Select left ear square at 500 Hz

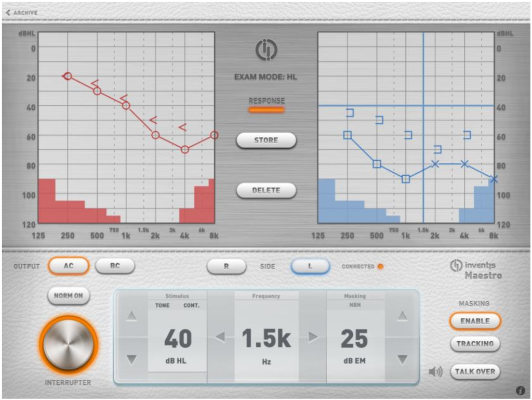[x=377, y=164]
